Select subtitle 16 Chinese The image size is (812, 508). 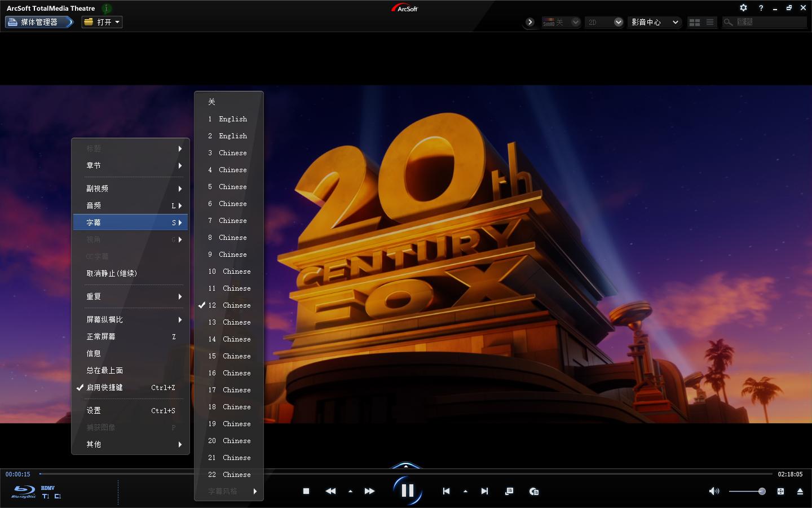coord(229,373)
